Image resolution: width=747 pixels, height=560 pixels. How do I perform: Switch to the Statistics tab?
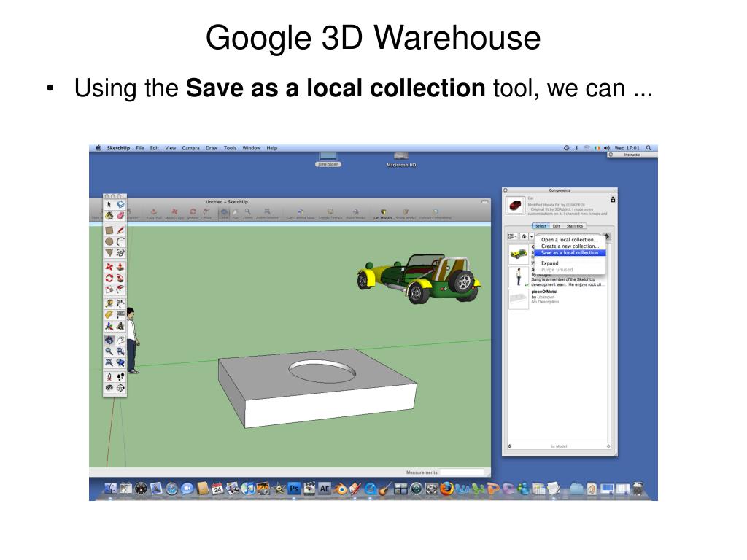coord(575,226)
